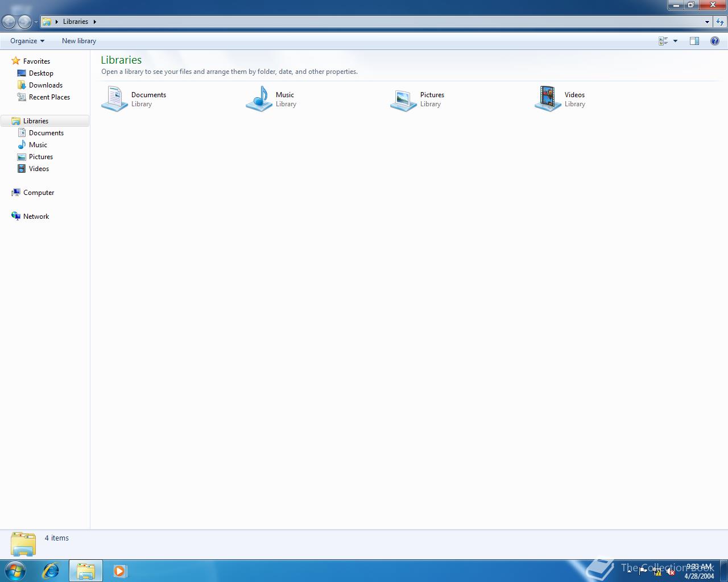728x582 pixels.
Task: Select Computer in the navigation pane
Action: pyautogui.click(x=39, y=193)
